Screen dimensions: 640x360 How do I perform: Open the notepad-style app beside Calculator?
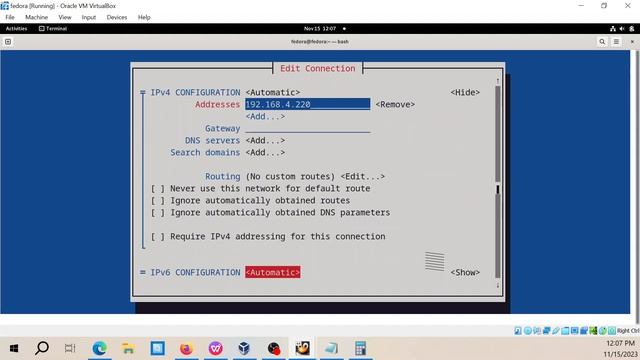pos(331,349)
